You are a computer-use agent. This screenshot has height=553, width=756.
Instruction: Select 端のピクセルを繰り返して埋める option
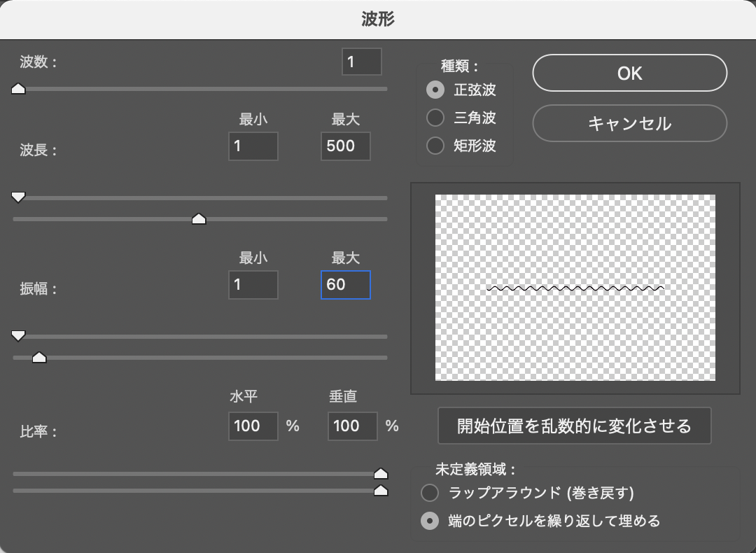tap(430, 521)
